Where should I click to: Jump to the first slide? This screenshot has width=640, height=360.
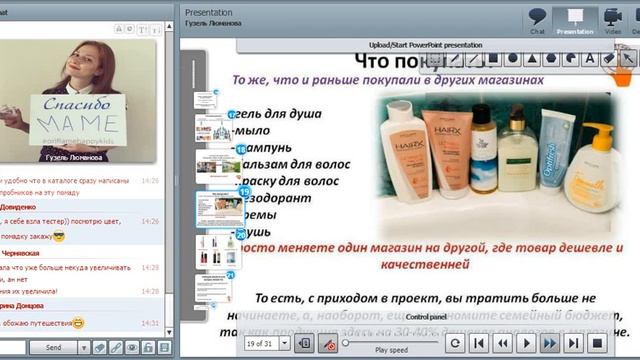coord(479,343)
